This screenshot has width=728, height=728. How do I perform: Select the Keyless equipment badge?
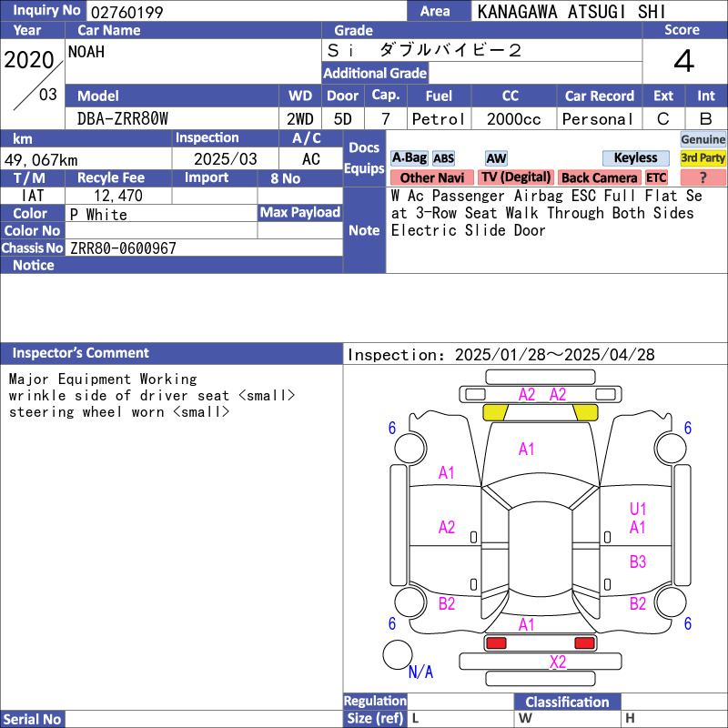(x=635, y=158)
